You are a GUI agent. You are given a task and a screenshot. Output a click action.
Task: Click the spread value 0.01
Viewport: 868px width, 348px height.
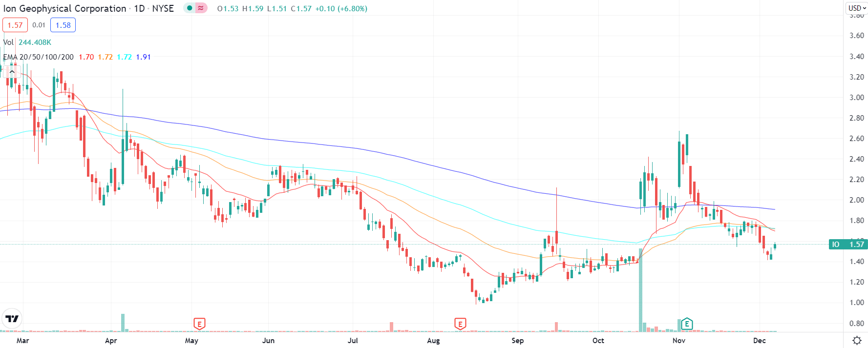(39, 25)
